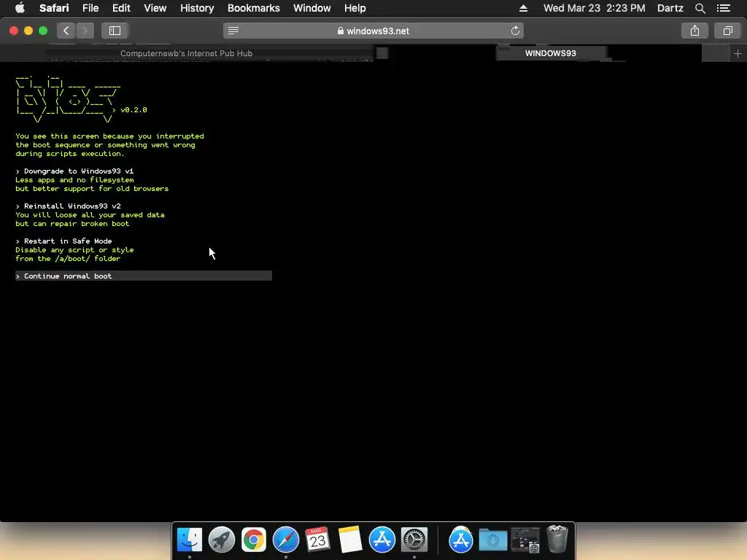Screen dimensions: 747x560
Task: Open Applications folder stack in Dock
Action: (461, 540)
